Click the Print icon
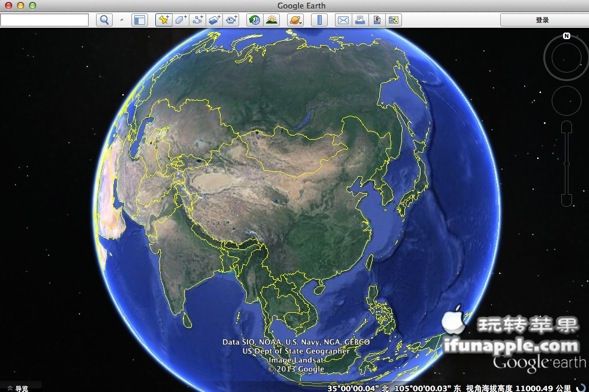 pyautogui.click(x=360, y=20)
